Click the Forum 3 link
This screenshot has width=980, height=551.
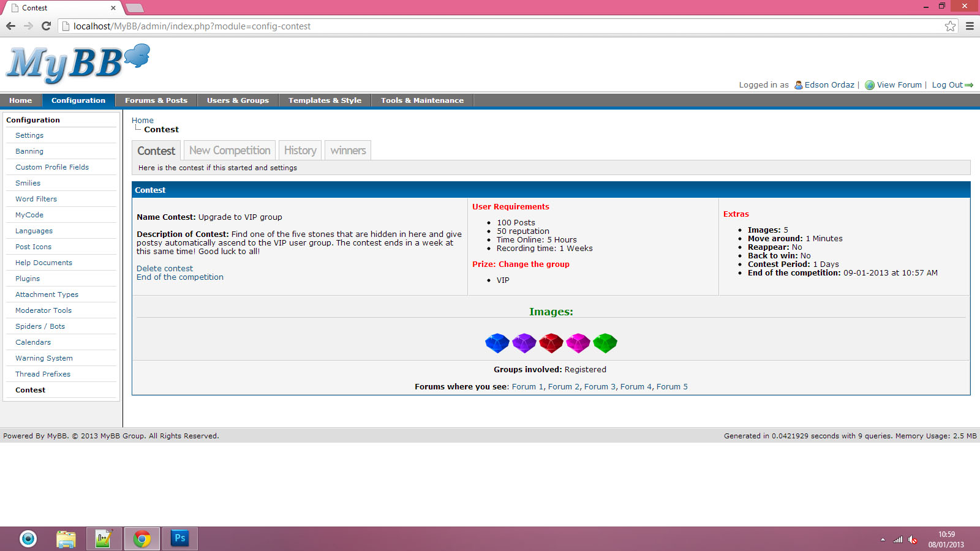click(x=600, y=387)
